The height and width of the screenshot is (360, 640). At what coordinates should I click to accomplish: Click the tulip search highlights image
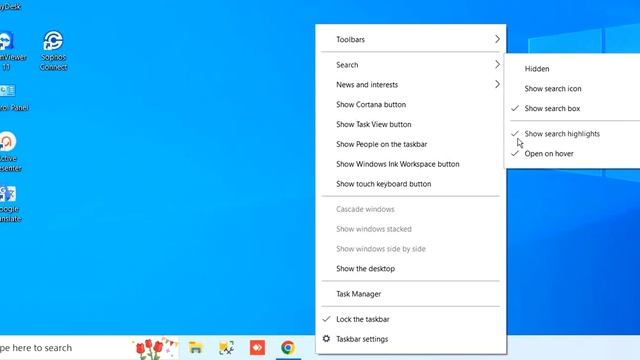click(154, 348)
